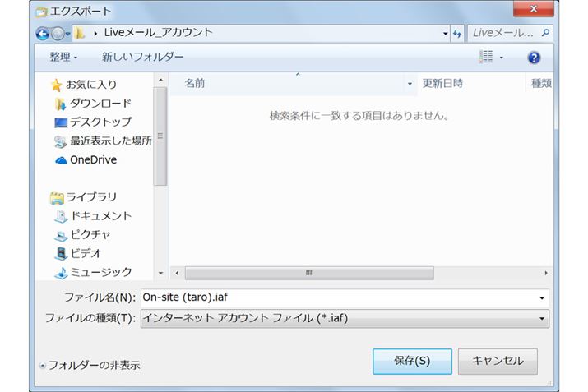588x392 pixels.
Task: Expand the address bar history dropdown
Action: tap(445, 34)
